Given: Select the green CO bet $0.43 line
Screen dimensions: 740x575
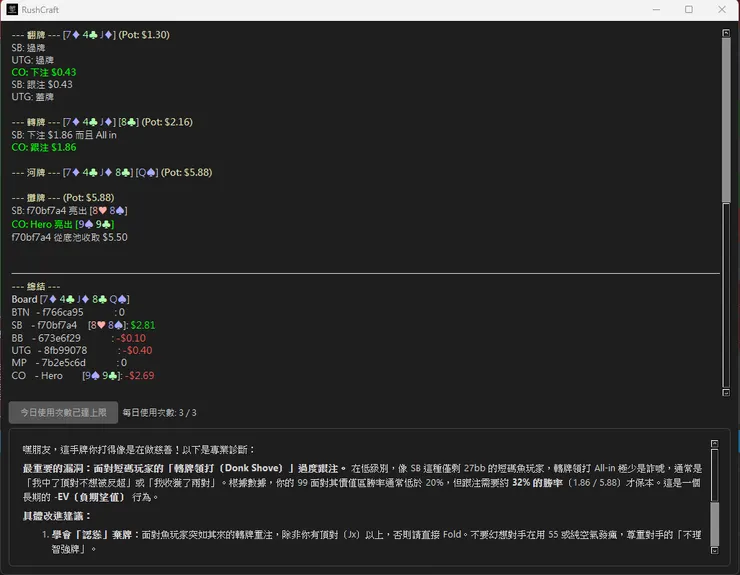Looking at the screenshot, I should [x=44, y=72].
